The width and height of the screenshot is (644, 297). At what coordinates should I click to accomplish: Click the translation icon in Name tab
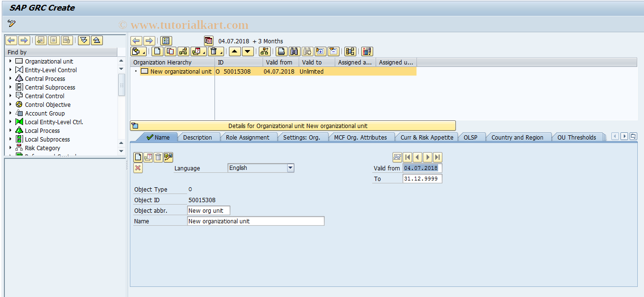(x=168, y=157)
